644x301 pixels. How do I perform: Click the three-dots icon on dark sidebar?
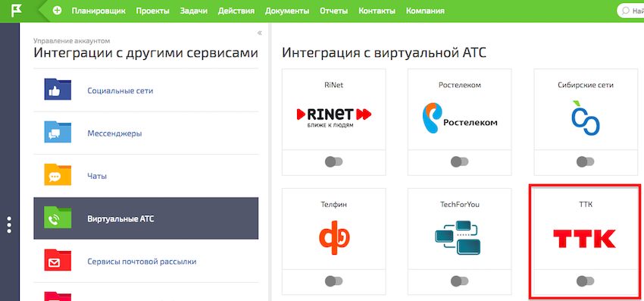tap(9, 225)
